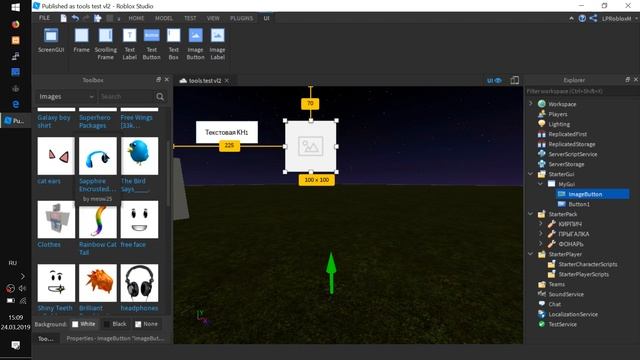640x360 pixels.
Task: Insert a Text Box element
Action: [173, 44]
